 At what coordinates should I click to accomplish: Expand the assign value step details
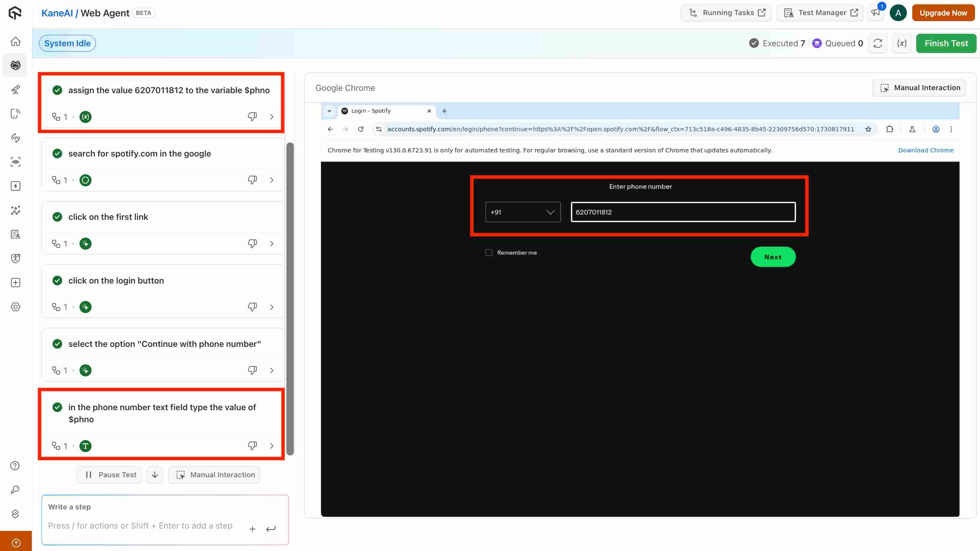tap(272, 117)
